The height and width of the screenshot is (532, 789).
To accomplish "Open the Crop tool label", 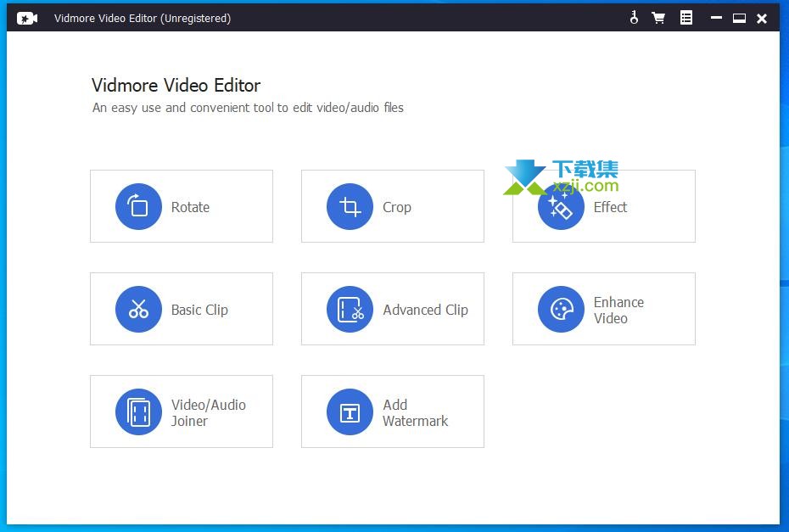I will pyautogui.click(x=397, y=207).
